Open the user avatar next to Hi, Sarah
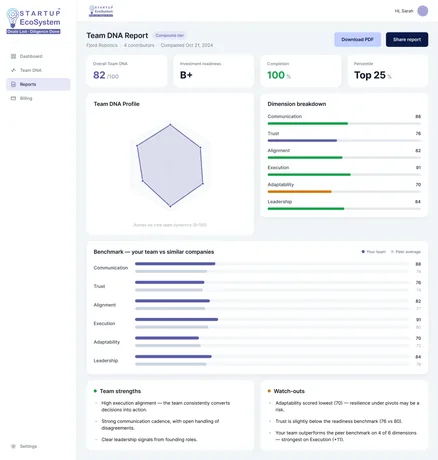Image resolution: width=438 pixels, height=460 pixels. click(x=423, y=11)
